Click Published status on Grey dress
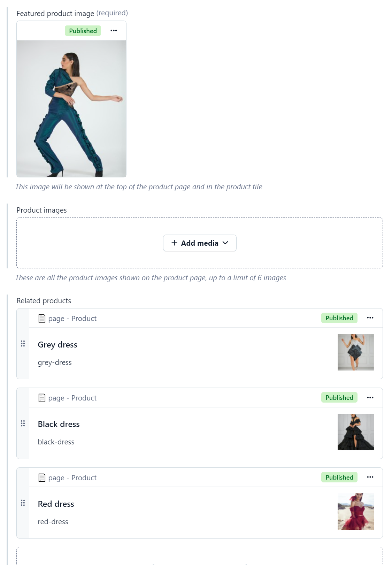 339,318
